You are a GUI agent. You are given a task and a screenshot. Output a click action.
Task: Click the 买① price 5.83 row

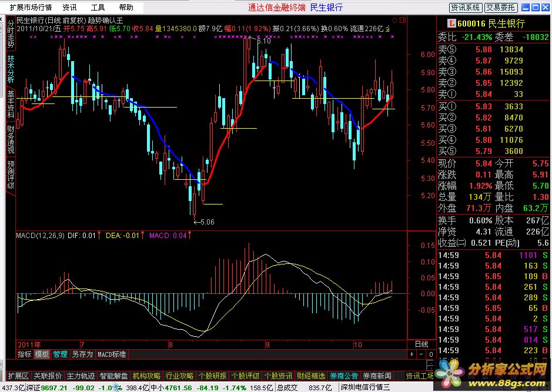(x=494, y=106)
